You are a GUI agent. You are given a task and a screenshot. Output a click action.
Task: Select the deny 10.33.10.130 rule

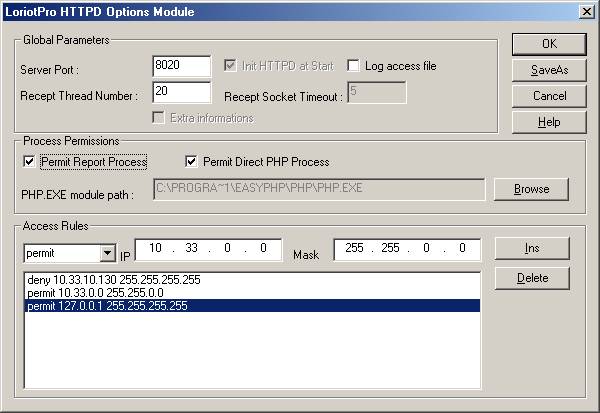(115, 280)
